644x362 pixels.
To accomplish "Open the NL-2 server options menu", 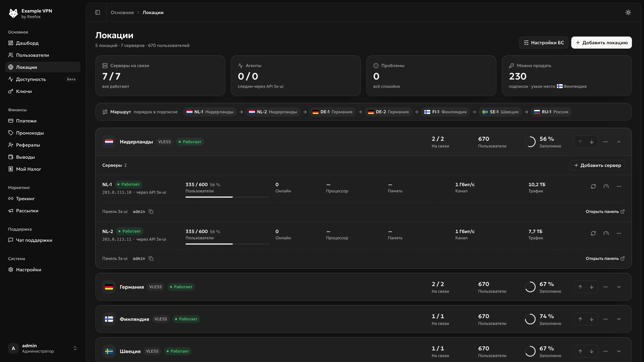I will 619,233.
